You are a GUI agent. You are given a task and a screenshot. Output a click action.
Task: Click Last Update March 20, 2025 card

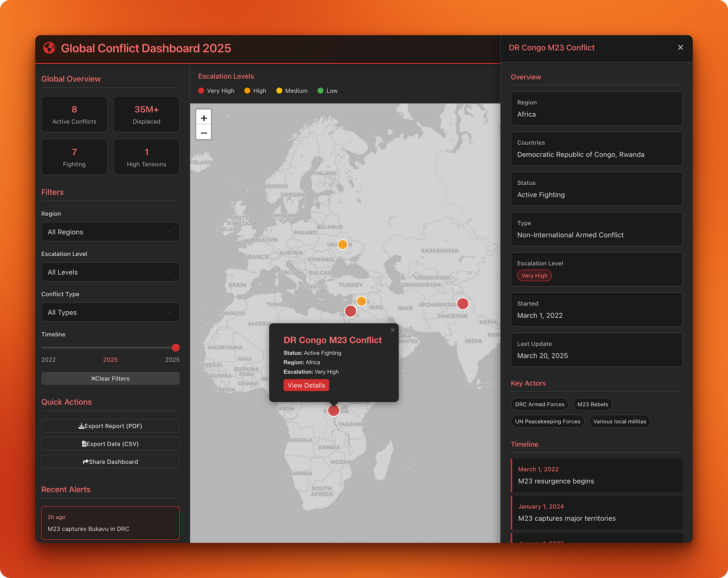597,350
